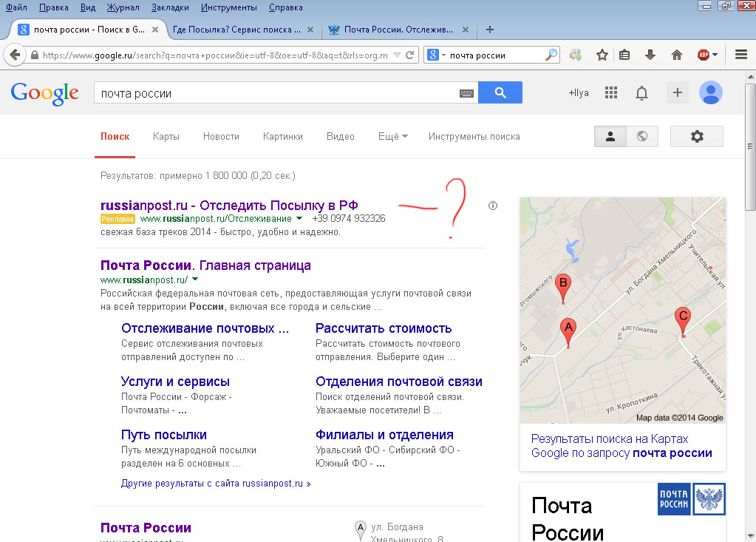Open the Отслеживание почтовых ... sitelink
756x542 pixels.
(x=205, y=328)
